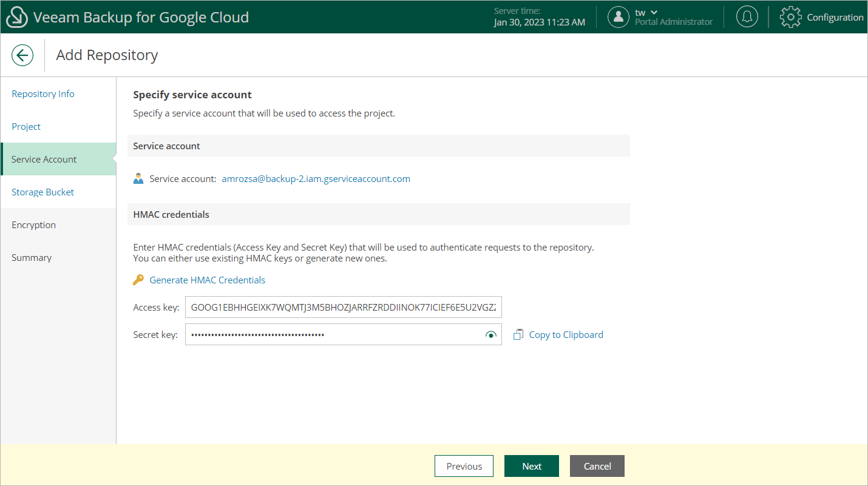Click the Previous button
868x486 pixels.
464,466
